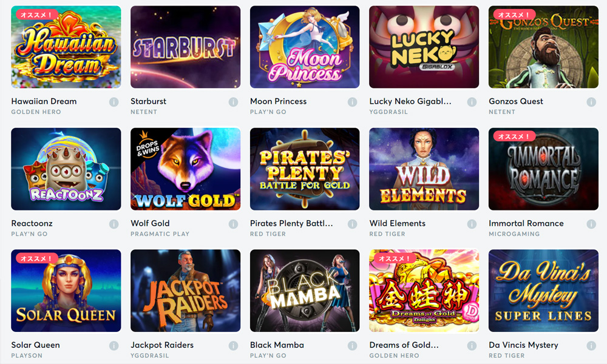
Task: Open Lucky Neko Gigablox info icon
Action: [472, 102]
